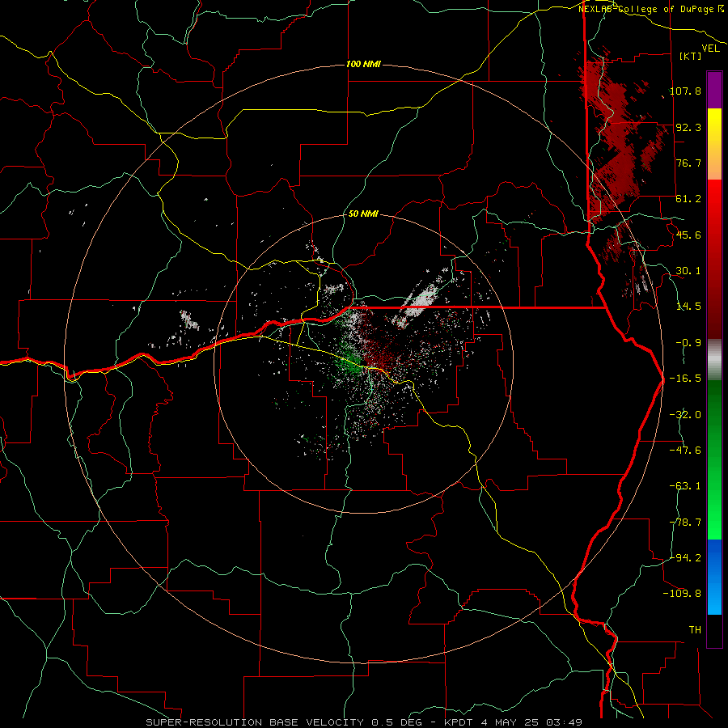Click the green inbound velocity patch near radar
This screenshot has height=728, width=728.
(350, 362)
